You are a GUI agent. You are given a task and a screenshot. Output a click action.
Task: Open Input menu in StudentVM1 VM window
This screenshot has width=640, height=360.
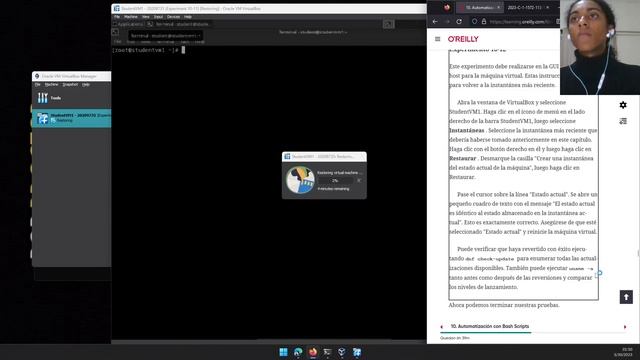click(158, 17)
